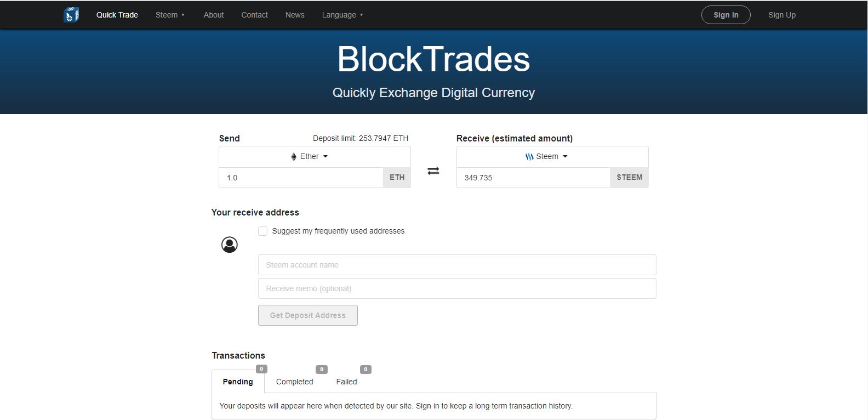Click the Your receive address heading

(255, 212)
